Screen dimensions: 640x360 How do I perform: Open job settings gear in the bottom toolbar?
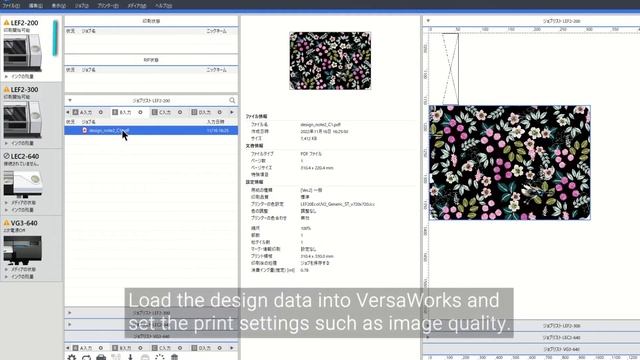72,357
